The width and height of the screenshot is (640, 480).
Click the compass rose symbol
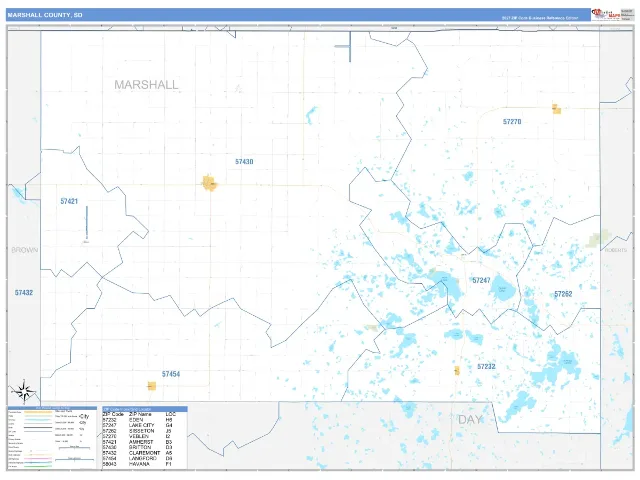[x=24, y=391]
